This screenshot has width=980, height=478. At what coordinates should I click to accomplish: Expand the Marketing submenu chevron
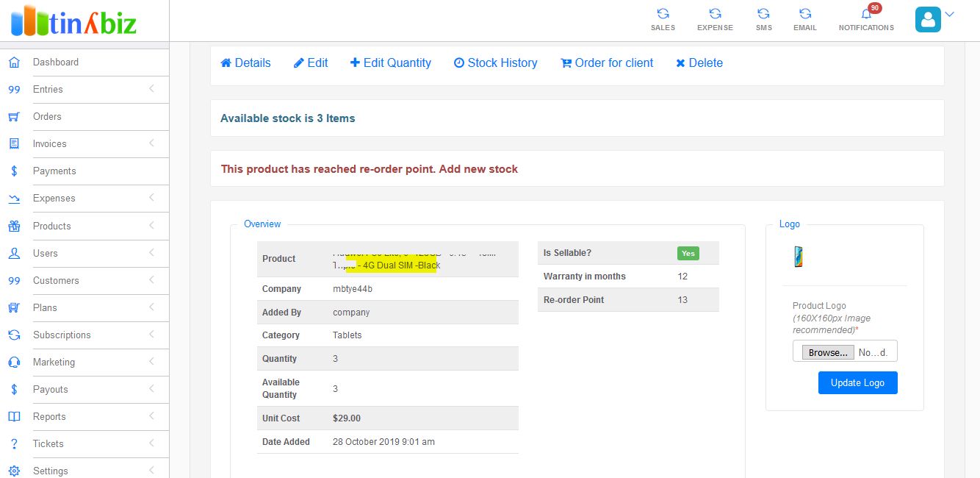tap(151, 361)
